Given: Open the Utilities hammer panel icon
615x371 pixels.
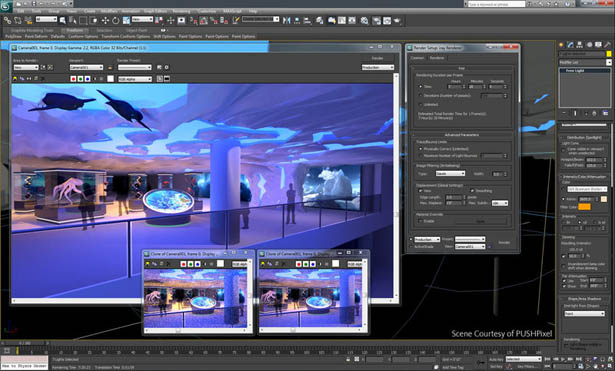Looking at the screenshot, I should pos(608,45).
